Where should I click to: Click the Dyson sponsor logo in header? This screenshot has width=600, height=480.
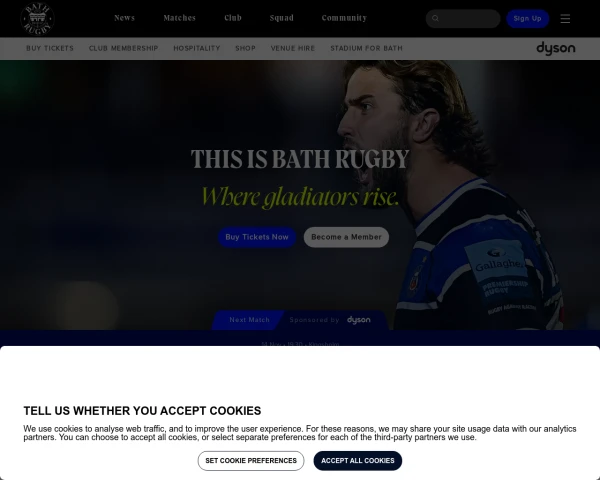[556, 49]
